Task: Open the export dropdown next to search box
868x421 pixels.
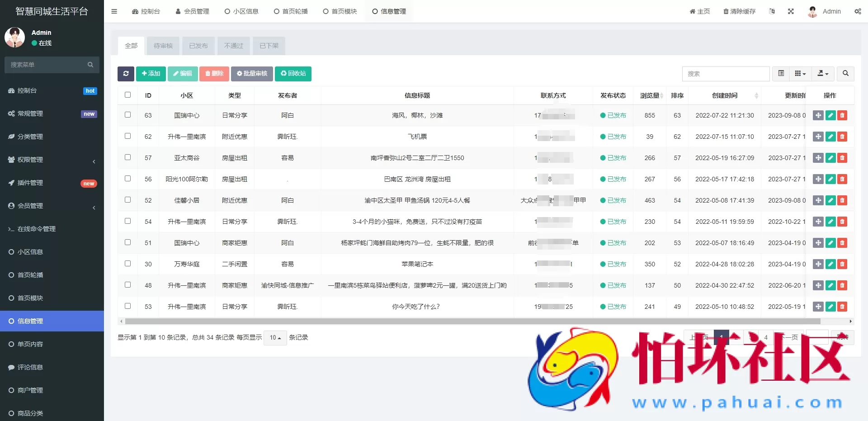Action: tap(822, 74)
